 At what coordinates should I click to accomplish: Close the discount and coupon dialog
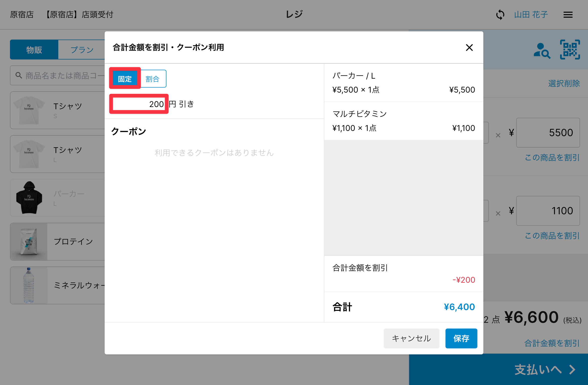pyautogui.click(x=469, y=48)
